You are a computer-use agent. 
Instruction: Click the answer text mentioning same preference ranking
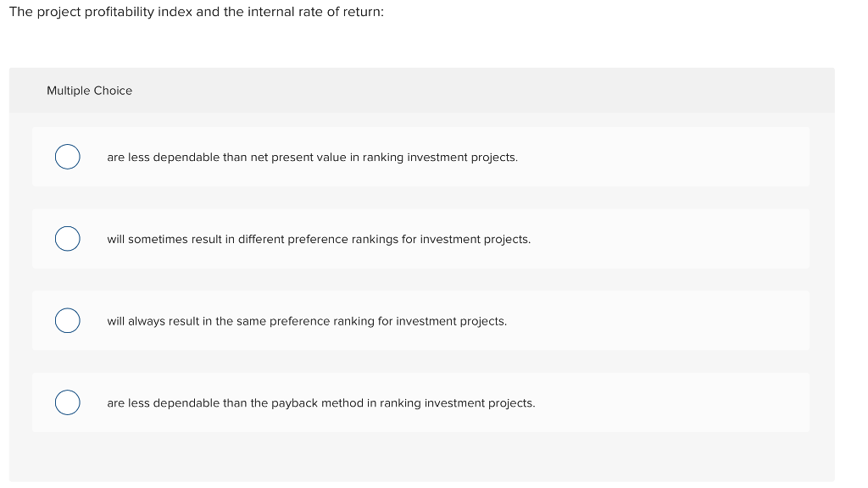pyautogui.click(x=307, y=321)
